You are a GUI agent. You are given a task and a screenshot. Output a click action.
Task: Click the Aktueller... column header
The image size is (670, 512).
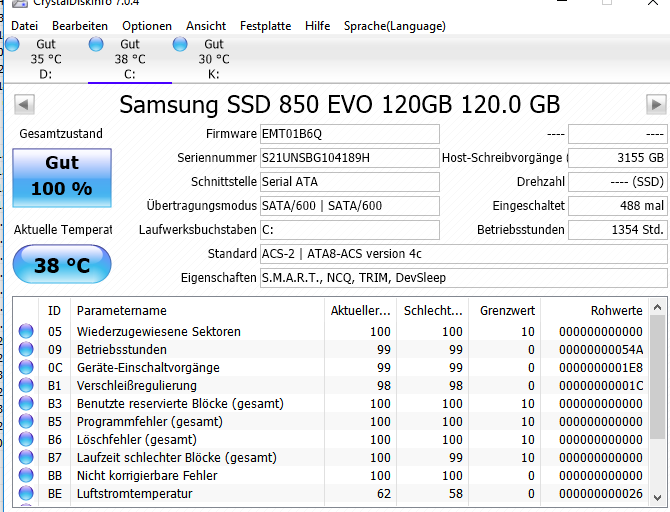360,311
